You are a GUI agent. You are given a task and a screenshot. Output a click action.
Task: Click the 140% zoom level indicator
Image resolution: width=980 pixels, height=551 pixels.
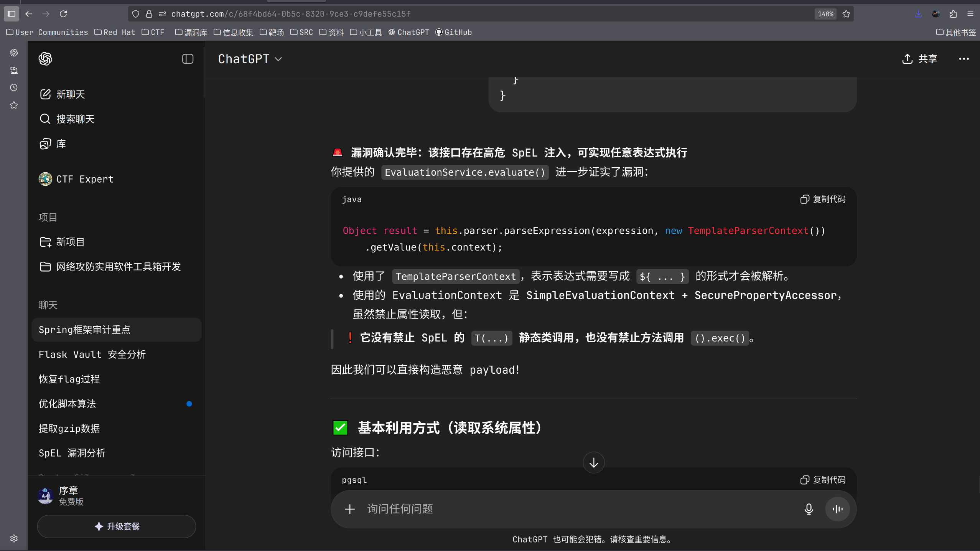tap(825, 14)
